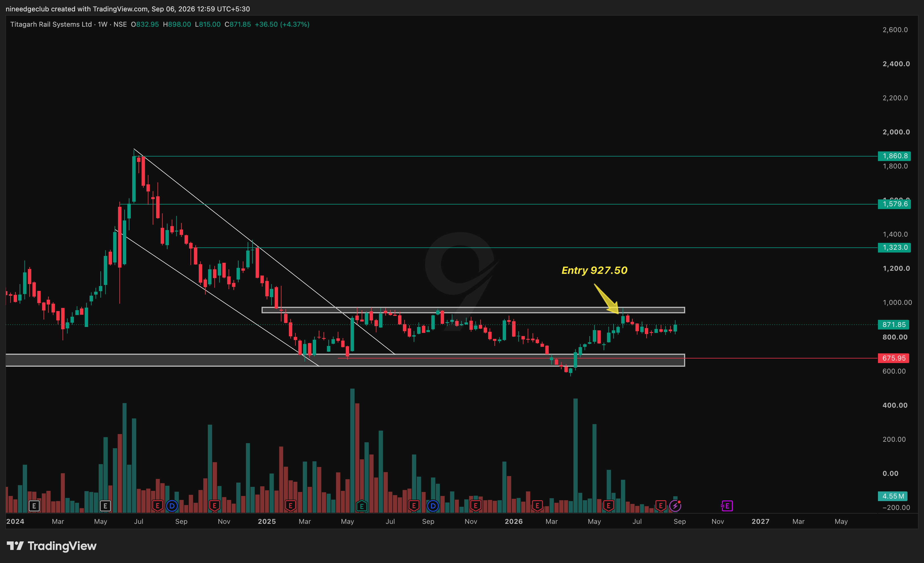This screenshot has height=563, width=924.
Task: Click the red E earnings marker near November 2025
Action: pyautogui.click(x=475, y=506)
